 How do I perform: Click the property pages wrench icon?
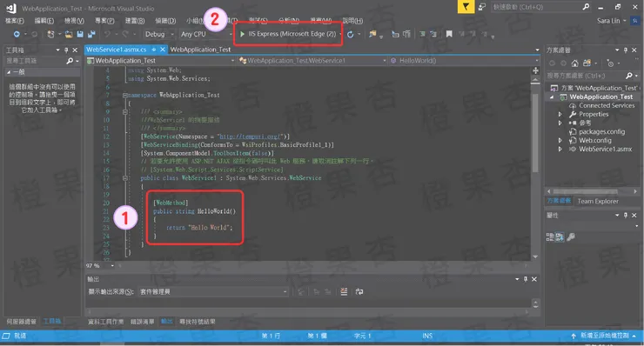coord(571,236)
